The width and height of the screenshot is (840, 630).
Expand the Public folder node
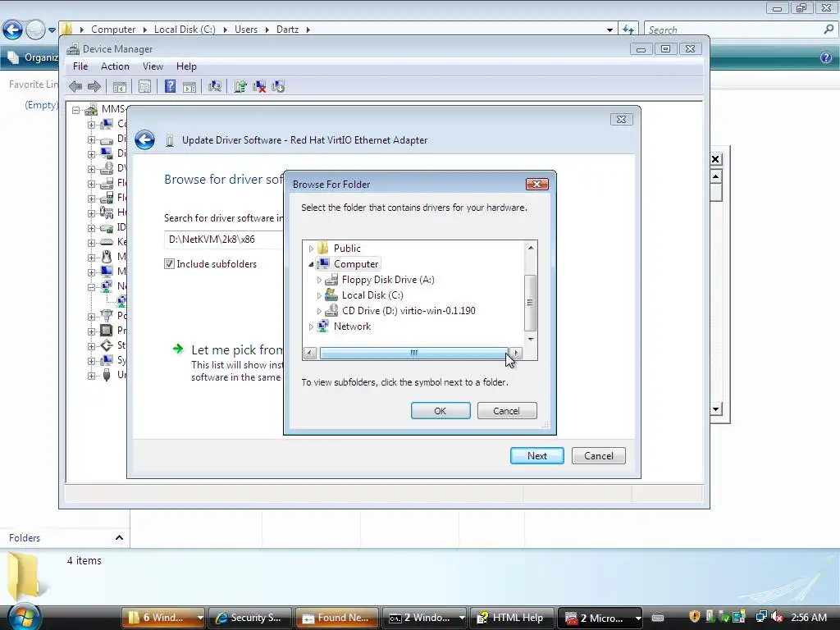[x=311, y=249]
